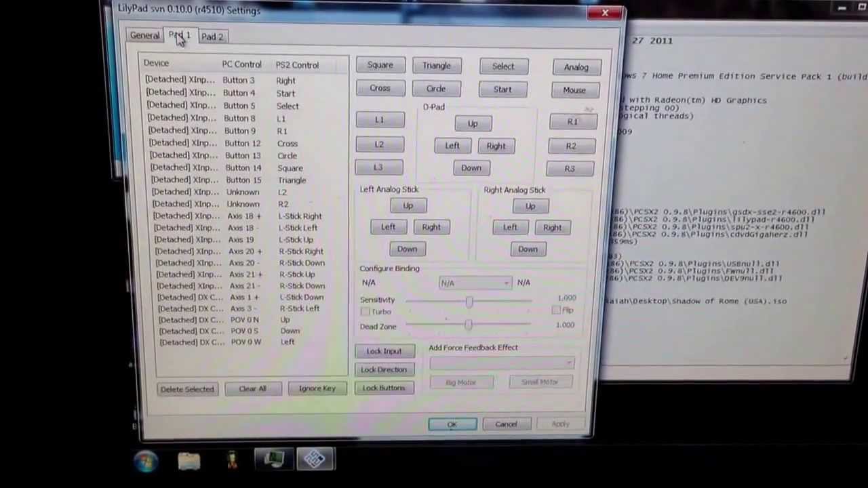Click Left under Left Analog Stick

tap(388, 228)
